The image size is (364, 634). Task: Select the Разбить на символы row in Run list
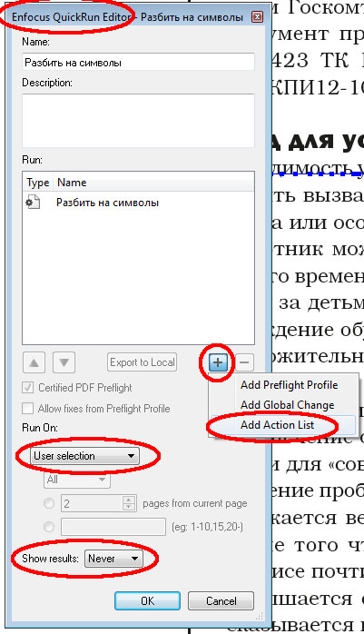138,203
